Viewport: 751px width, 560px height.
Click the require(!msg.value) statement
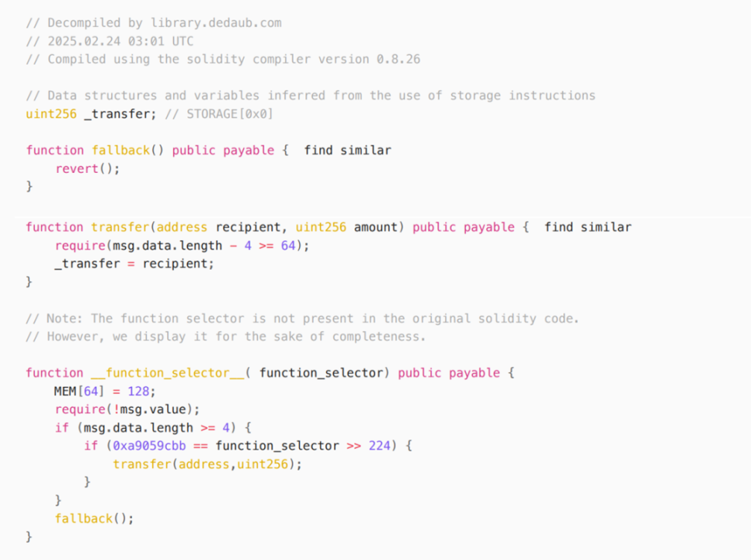127,409
